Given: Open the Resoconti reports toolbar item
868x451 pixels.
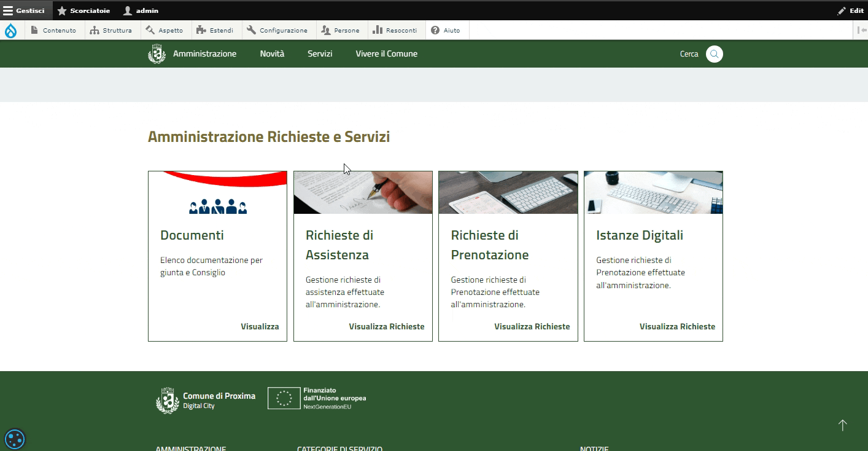Looking at the screenshot, I should point(395,30).
